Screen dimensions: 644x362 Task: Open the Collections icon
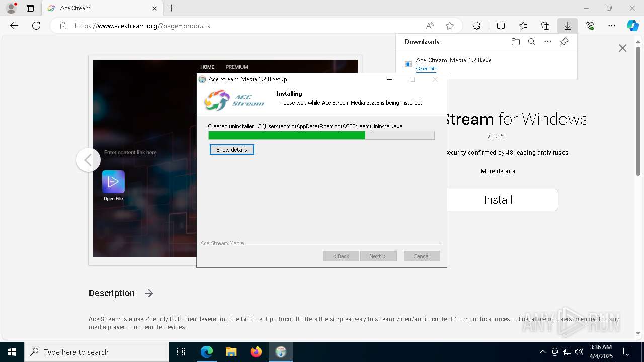point(545,26)
